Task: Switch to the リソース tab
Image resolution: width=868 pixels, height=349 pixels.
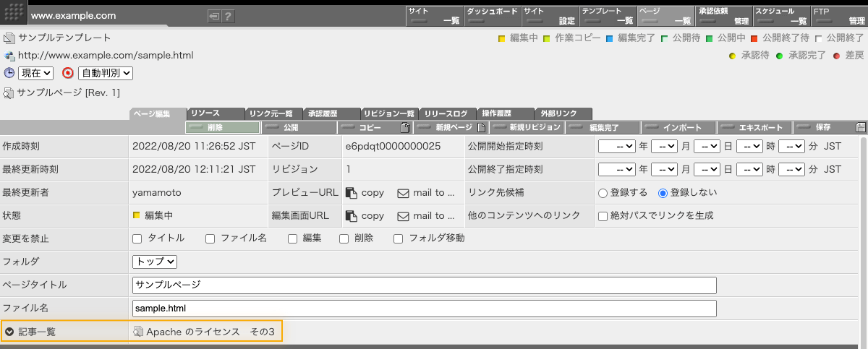Action: [215, 113]
